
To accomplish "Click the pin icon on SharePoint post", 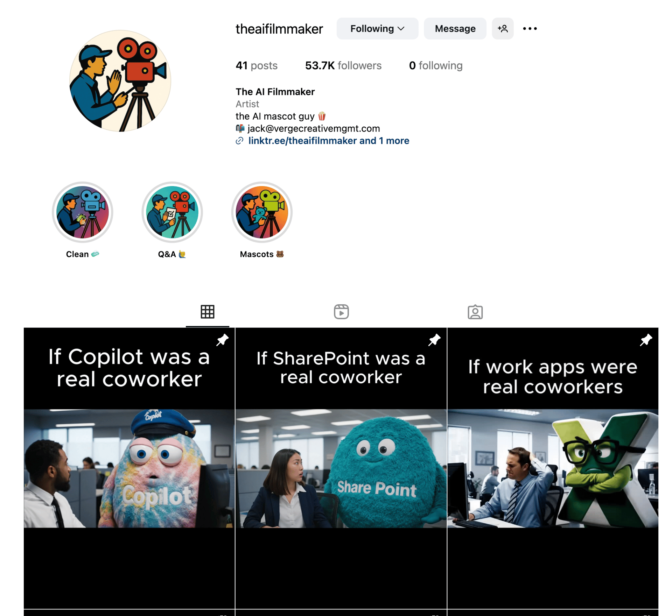I will [434, 340].
